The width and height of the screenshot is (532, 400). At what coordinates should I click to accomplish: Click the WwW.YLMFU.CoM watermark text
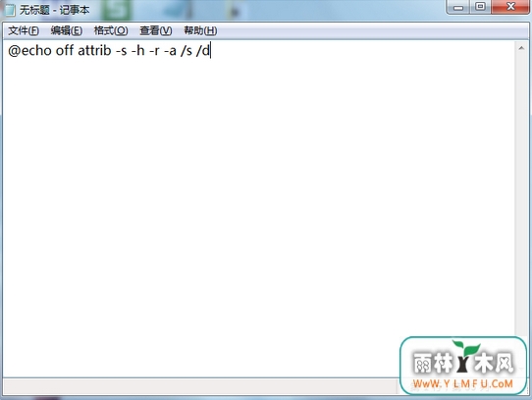click(x=462, y=383)
